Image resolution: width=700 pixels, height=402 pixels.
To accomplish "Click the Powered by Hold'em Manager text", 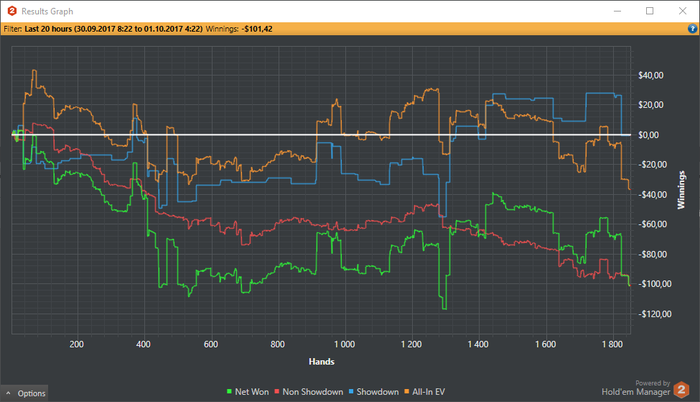I will tap(636, 388).
